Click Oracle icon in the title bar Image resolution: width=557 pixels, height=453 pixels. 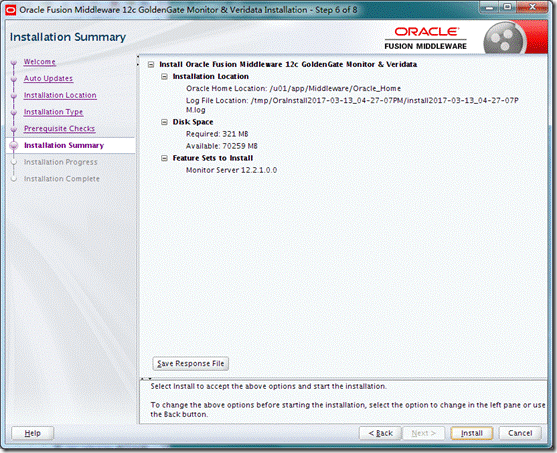pos(11,10)
